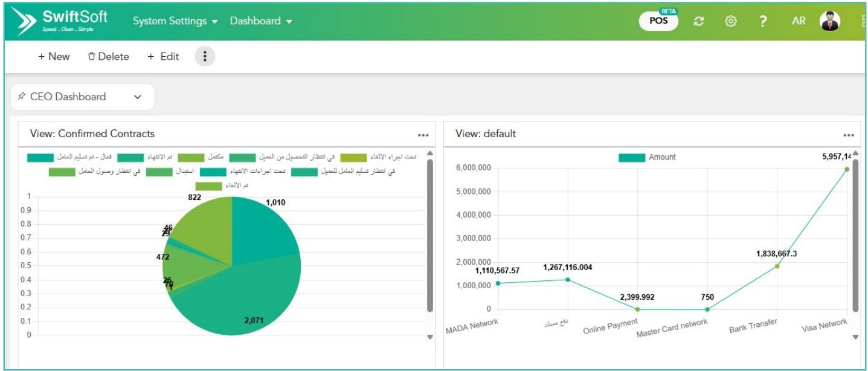This screenshot has height=371, width=868.
Task: Switch language using the AR button
Action: pos(799,21)
